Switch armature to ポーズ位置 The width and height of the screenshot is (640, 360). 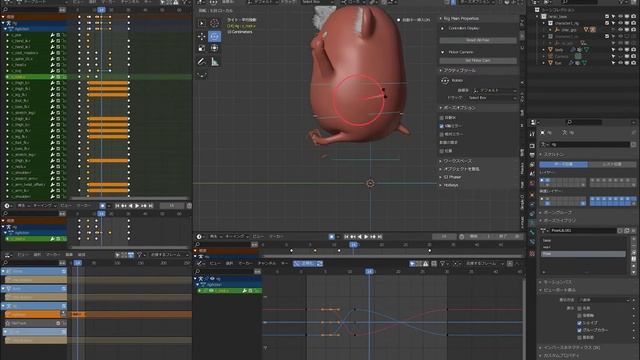[563, 164]
